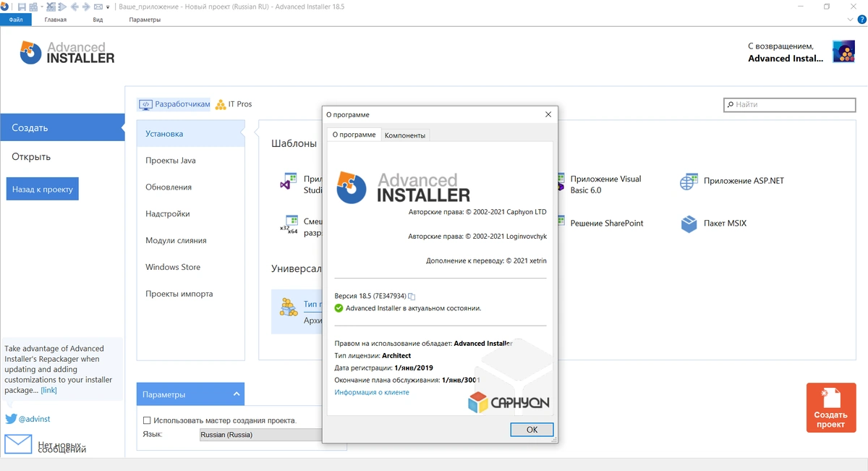The height and width of the screenshot is (471, 868).
Task: Select Создать in the left sidebar
Action: pyautogui.click(x=62, y=127)
